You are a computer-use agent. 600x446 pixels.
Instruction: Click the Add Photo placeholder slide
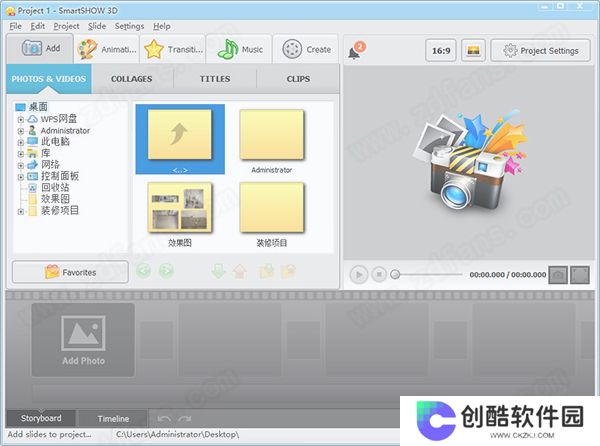pos(83,340)
